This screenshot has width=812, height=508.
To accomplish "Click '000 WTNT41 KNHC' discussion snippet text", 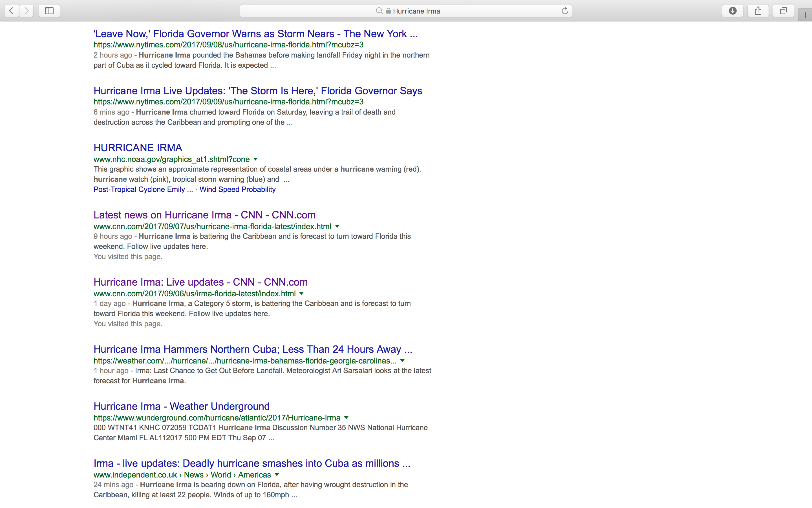I will pyautogui.click(x=261, y=433).
